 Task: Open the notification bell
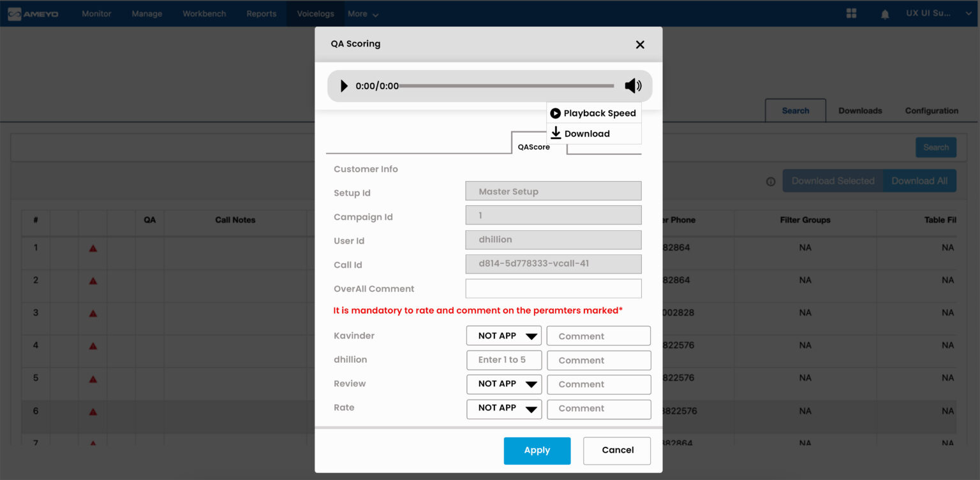(x=885, y=13)
